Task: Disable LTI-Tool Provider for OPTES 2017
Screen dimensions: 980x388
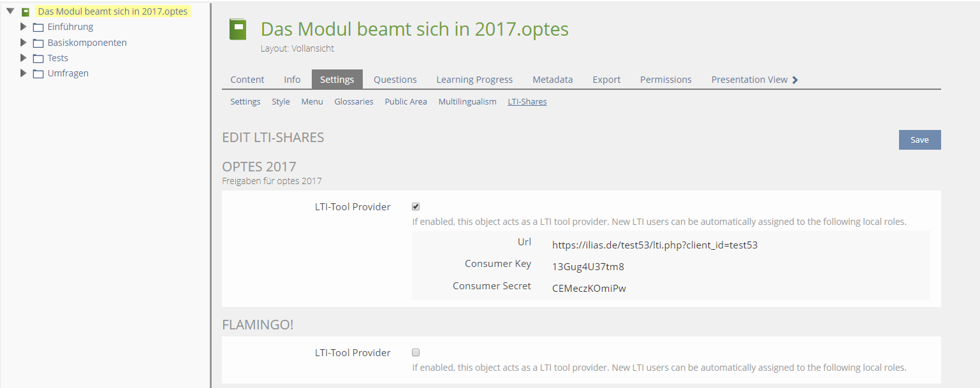Action: pos(416,206)
